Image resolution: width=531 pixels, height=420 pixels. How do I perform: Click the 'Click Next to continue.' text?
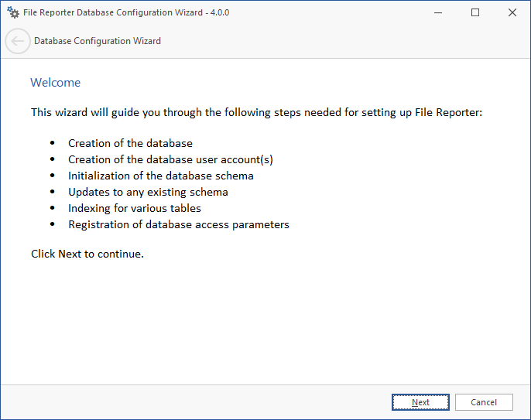pyautogui.click(x=87, y=254)
